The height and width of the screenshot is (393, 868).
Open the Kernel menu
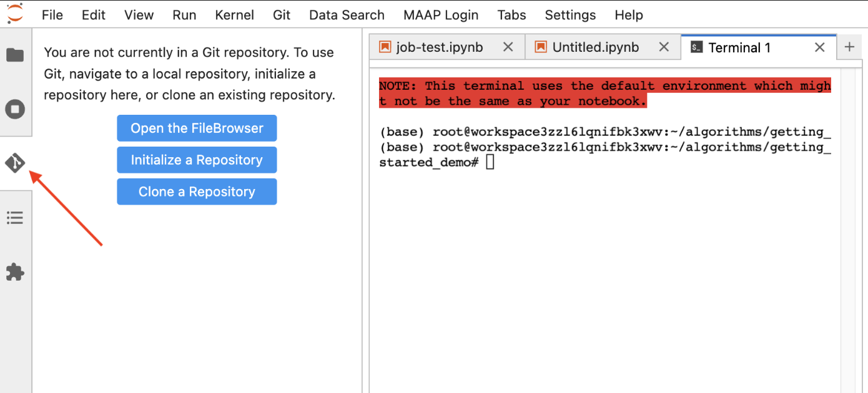pos(235,15)
